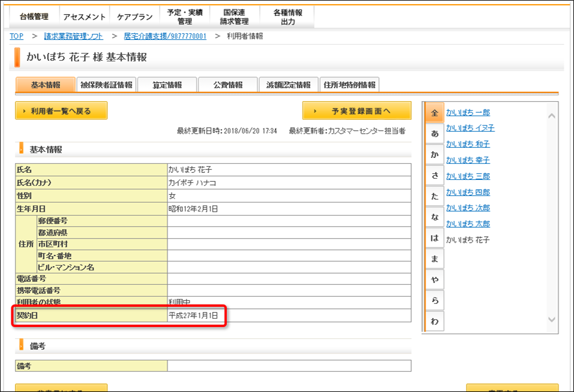Screen dimensions: 574x392
Task: Click the 氏名 value かいぽち 花子
Action: tap(190, 169)
